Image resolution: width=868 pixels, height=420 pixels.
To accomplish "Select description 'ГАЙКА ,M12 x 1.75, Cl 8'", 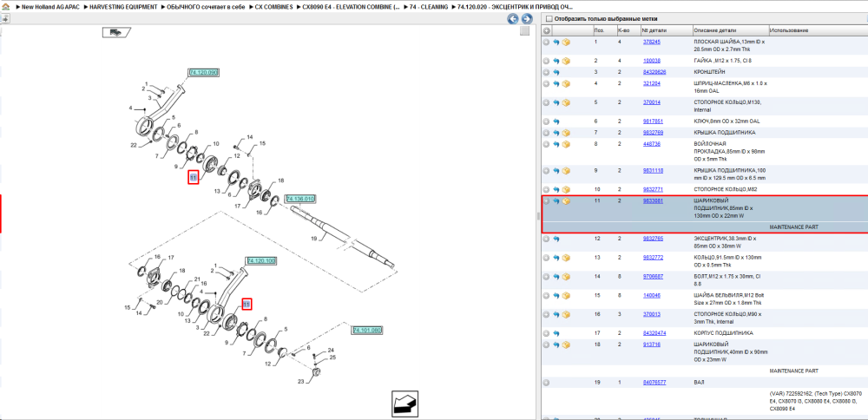I will click(x=722, y=61).
